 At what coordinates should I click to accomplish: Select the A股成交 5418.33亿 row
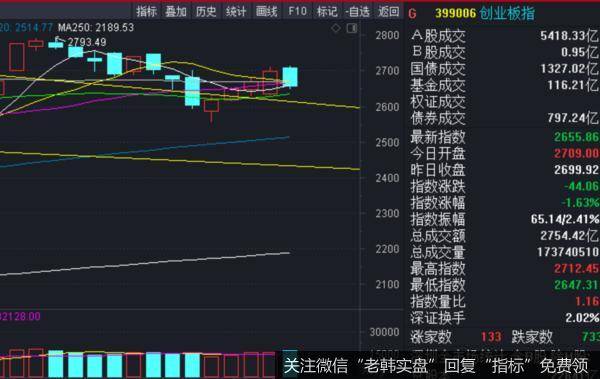pos(504,36)
